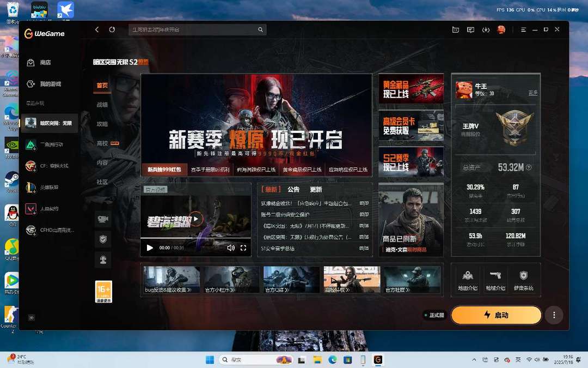Click the play button in the video controls

(x=150, y=248)
